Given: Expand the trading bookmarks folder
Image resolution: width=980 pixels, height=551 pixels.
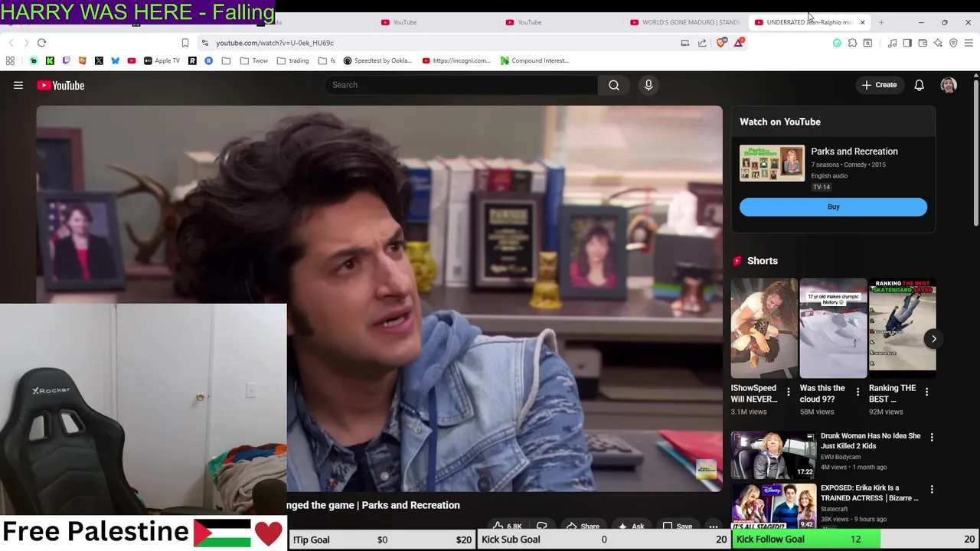Looking at the screenshot, I should pyautogui.click(x=293, y=60).
